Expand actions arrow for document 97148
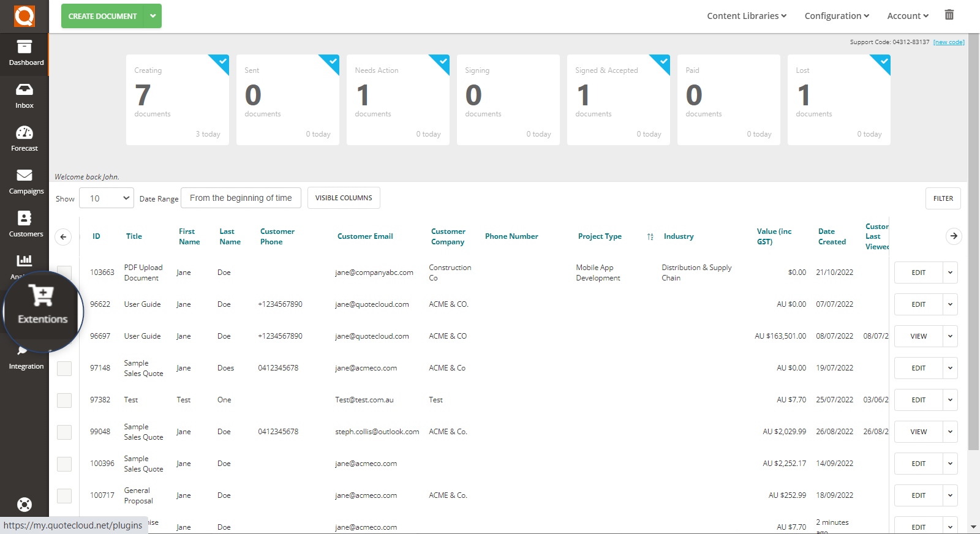980x534 pixels. [x=950, y=368]
